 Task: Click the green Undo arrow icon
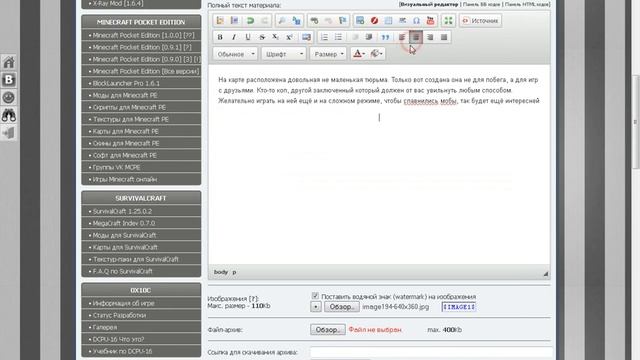click(250, 20)
